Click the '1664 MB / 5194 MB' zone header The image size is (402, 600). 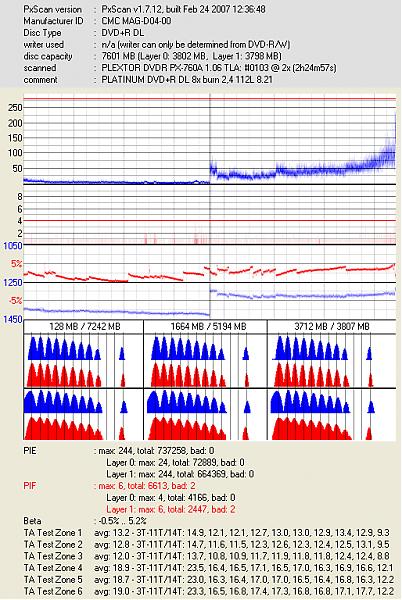click(208, 327)
